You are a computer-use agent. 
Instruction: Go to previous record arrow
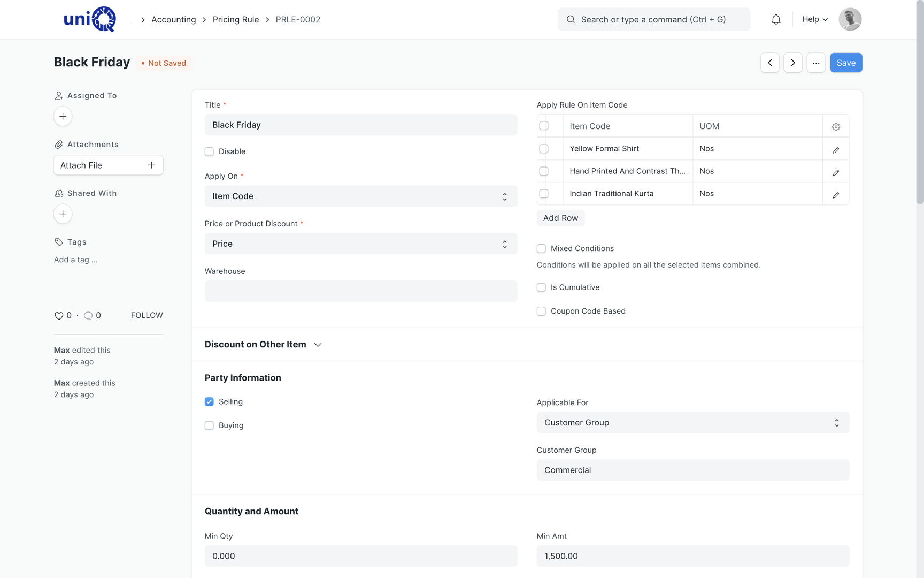point(769,63)
